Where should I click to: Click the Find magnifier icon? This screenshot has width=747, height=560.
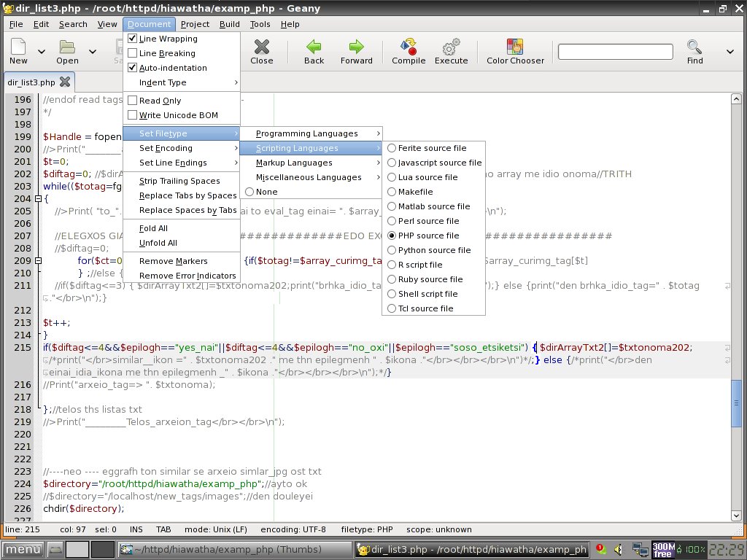(x=694, y=47)
